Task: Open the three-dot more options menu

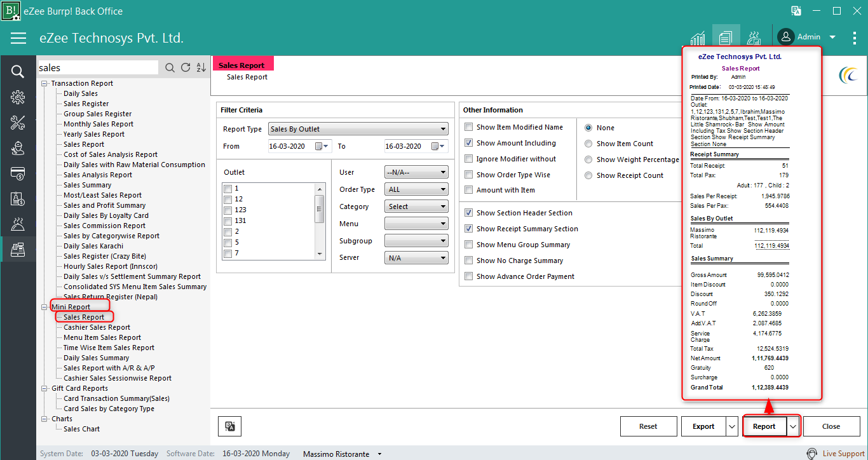Action: (855, 37)
